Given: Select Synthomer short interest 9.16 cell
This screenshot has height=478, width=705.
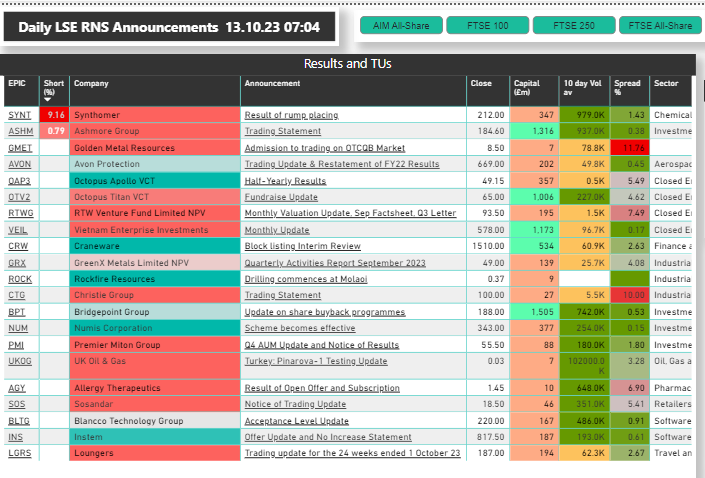Looking at the screenshot, I should tap(54, 115).
